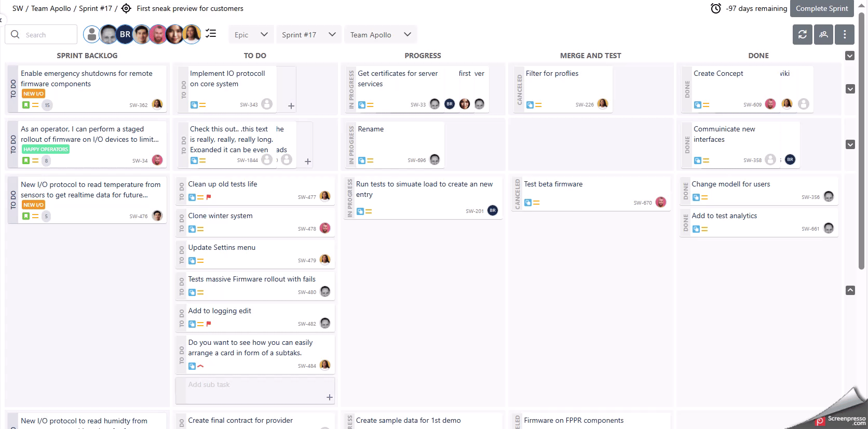Click green story bookmark icon on SW-362 card
The width and height of the screenshot is (868, 429).
click(26, 105)
